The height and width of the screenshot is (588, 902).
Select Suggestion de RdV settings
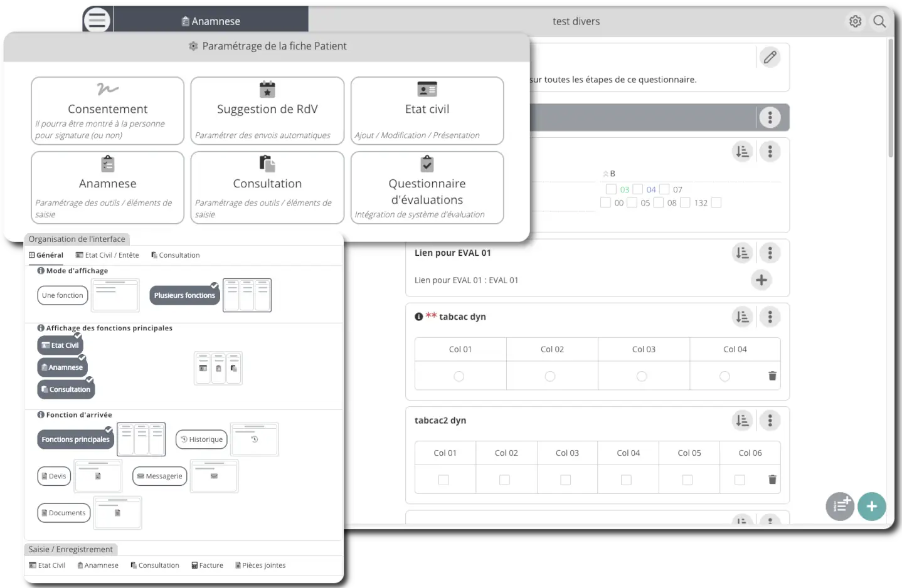coord(267,110)
